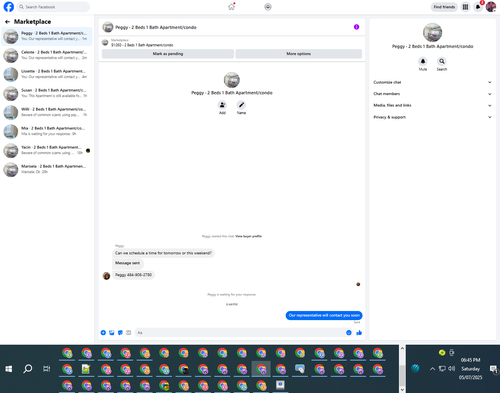Viewport: 500px width, 393px height.
Task: Click More options button
Action: point(299,54)
